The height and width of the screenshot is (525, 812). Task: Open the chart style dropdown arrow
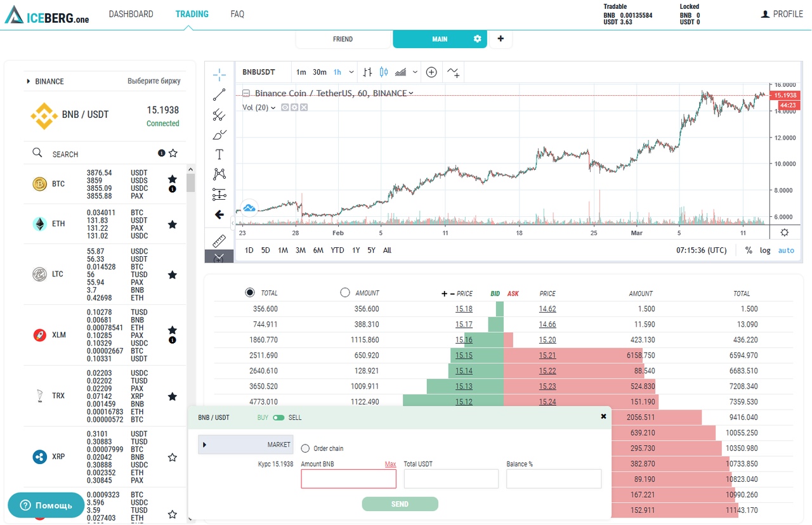[x=415, y=72]
